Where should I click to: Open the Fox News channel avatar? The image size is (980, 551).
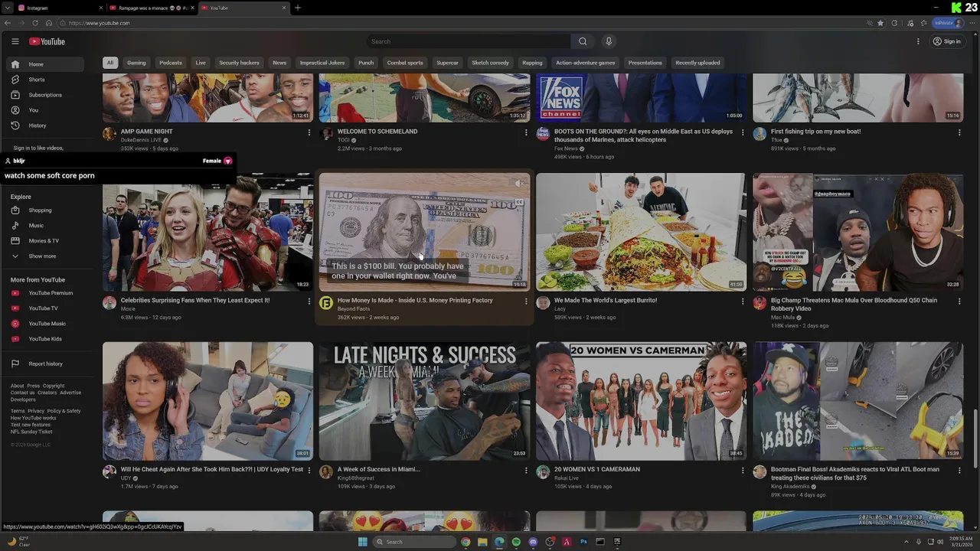(x=543, y=134)
